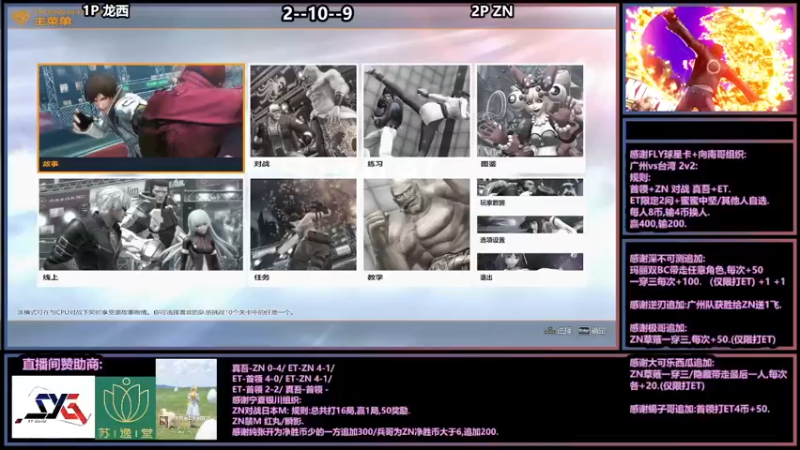Click the 直播间赞助商 sponsor heading
Image resolution: width=800 pixels, height=450 pixels.
coord(62,364)
